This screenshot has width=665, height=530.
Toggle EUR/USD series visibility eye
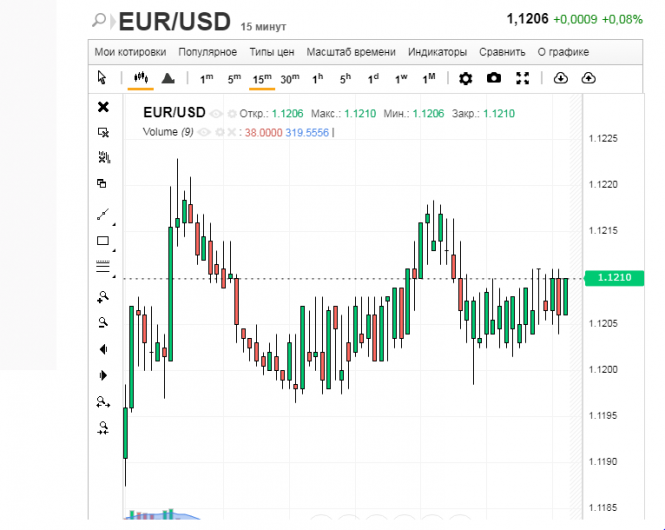pyautogui.click(x=216, y=114)
